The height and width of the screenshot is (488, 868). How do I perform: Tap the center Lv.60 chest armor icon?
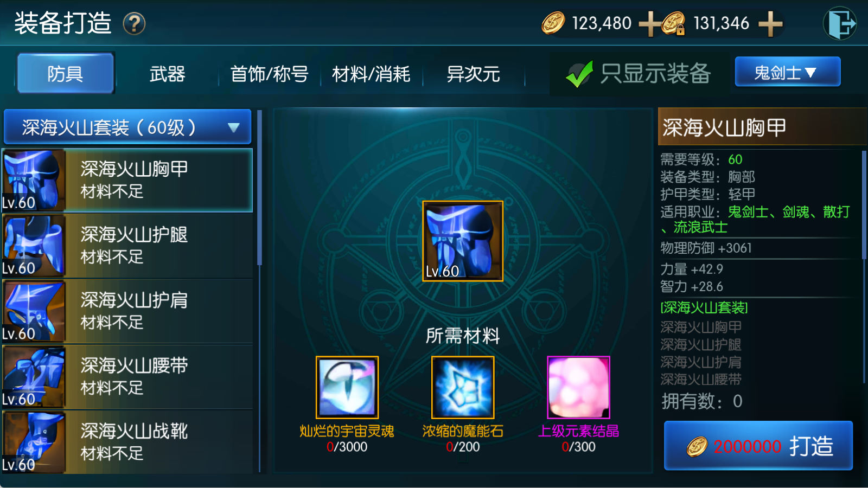click(463, 241)
